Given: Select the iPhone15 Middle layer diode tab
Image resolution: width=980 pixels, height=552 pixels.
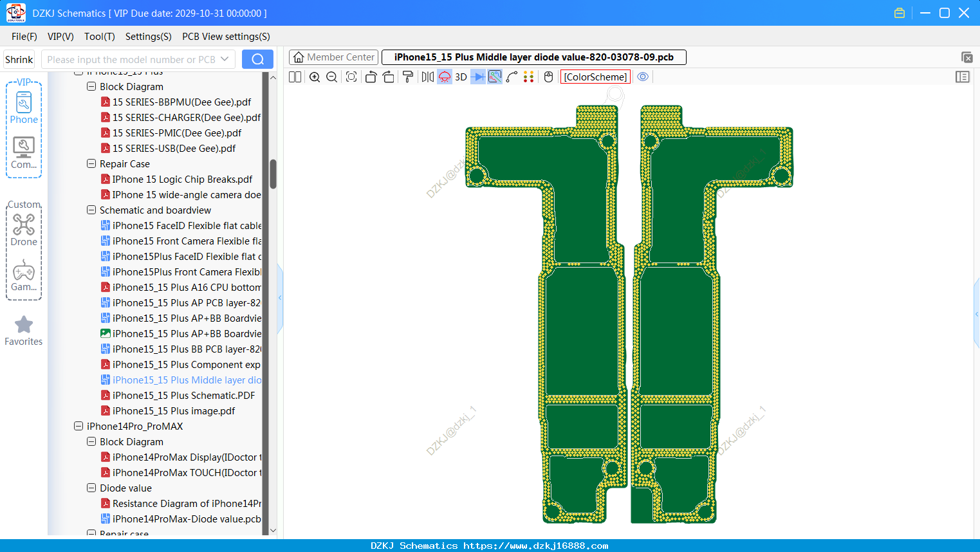Looking at the screenshot, I should pos(534,57).
